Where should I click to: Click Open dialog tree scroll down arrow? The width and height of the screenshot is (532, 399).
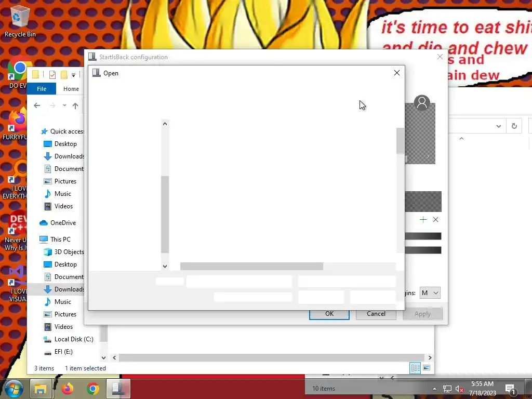(x=165, y=267)
